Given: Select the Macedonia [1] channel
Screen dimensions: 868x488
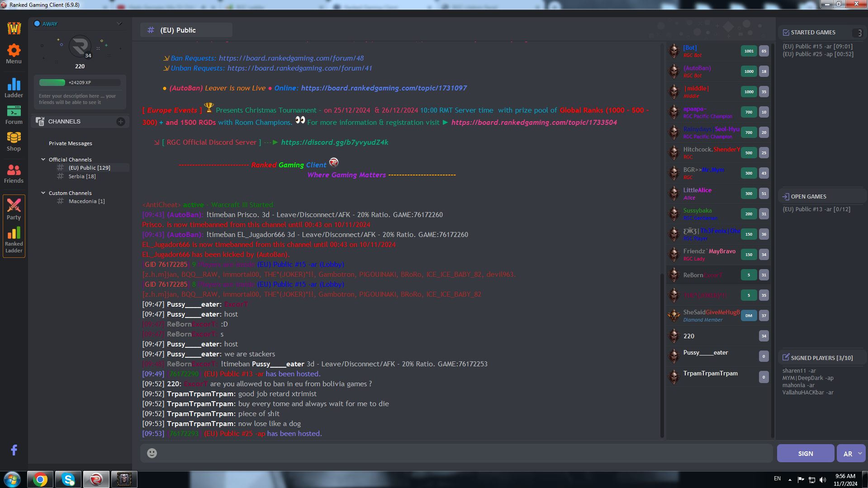Looking at the screenshot, I should click(87, 201).
